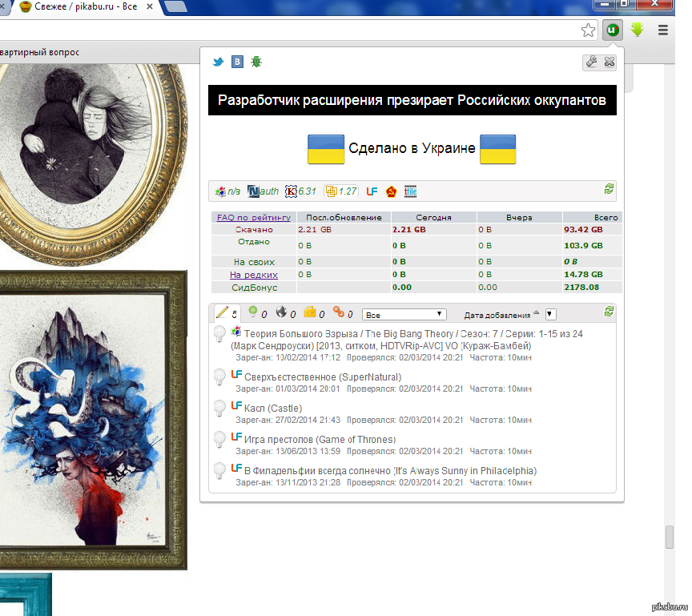Click the page's vertical scrollbar thumb
This screenshot has height=616, width=692.
[x=670, y=537]
